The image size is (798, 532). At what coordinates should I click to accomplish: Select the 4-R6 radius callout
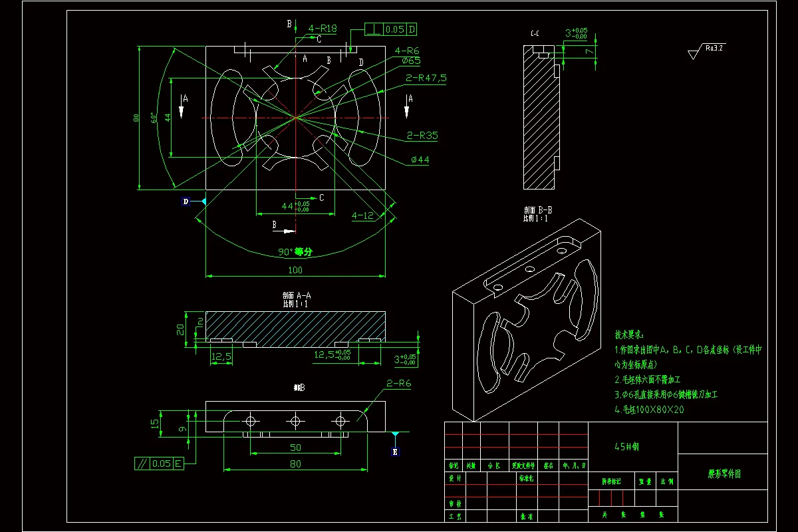click(406, 50)
